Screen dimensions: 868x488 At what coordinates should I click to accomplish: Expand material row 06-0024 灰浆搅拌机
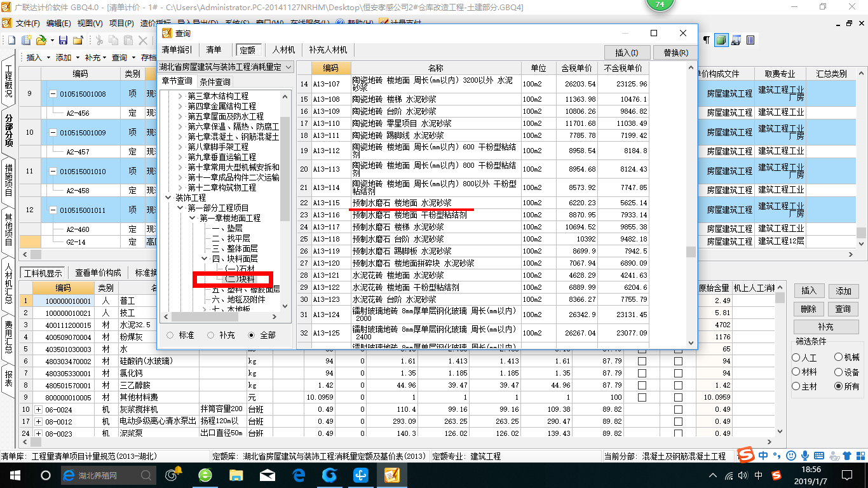click(37, 409)
